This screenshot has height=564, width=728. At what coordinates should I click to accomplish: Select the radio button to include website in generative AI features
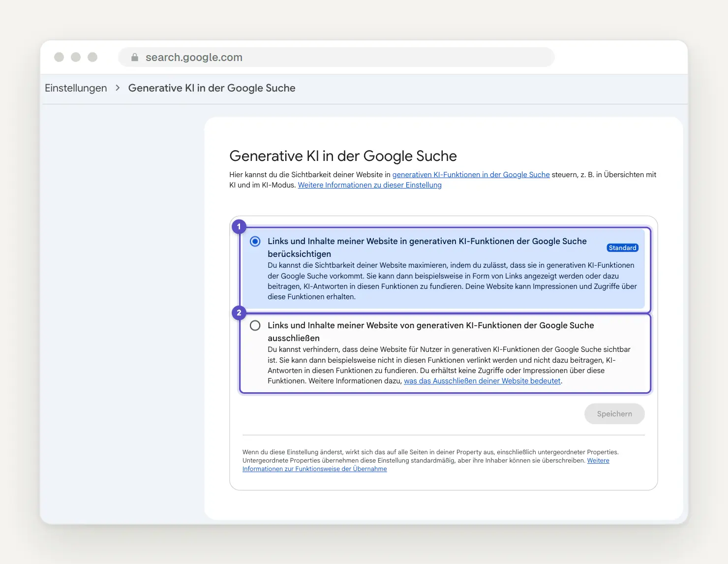click(255, 241)
